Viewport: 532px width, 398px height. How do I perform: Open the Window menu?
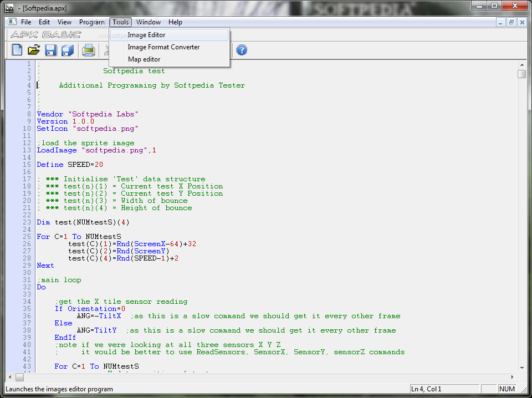149,22
